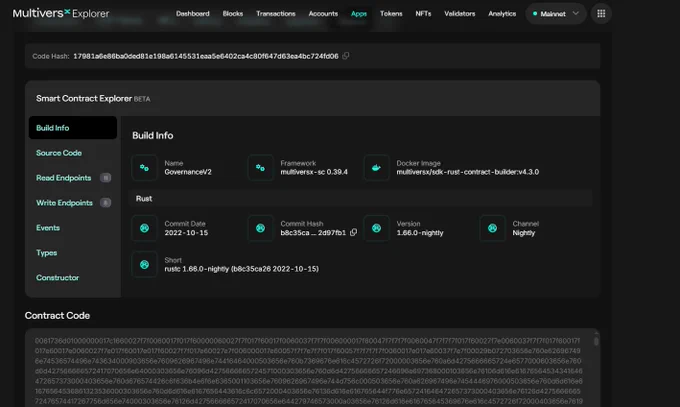Open the Read Endpoints tab
This screenshot has width=680, height=407.
click(64, 178)
